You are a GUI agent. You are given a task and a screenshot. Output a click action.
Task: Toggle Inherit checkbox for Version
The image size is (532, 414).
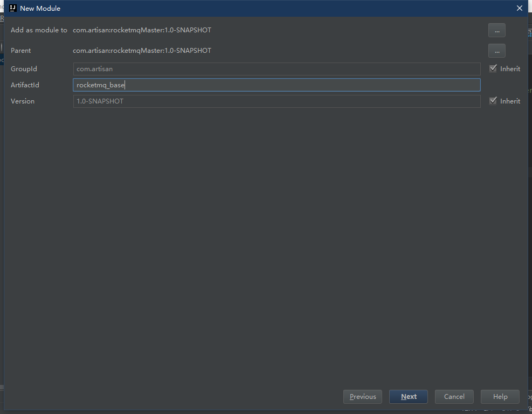[x=493, y=101]
